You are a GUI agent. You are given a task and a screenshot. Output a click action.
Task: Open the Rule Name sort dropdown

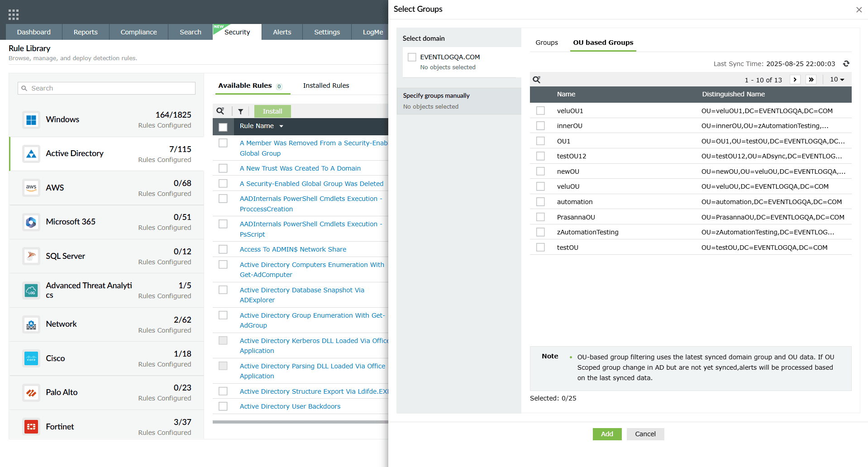(281, 126)
